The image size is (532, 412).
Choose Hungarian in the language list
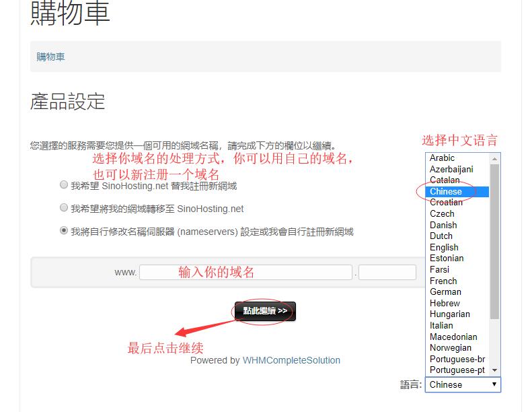457,314
